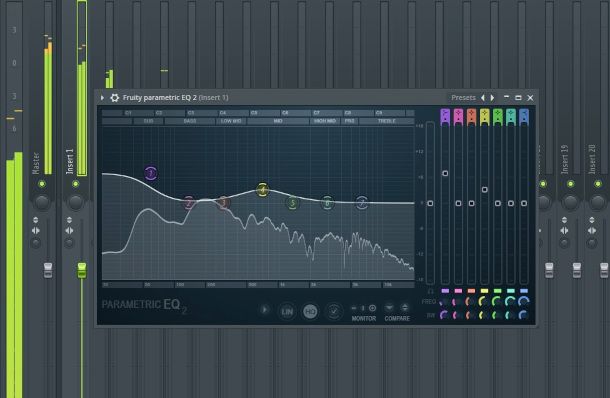610x398 pixels.
Task: Click the purple band 1 FREQ knob
Action: (x=445, y=302)
